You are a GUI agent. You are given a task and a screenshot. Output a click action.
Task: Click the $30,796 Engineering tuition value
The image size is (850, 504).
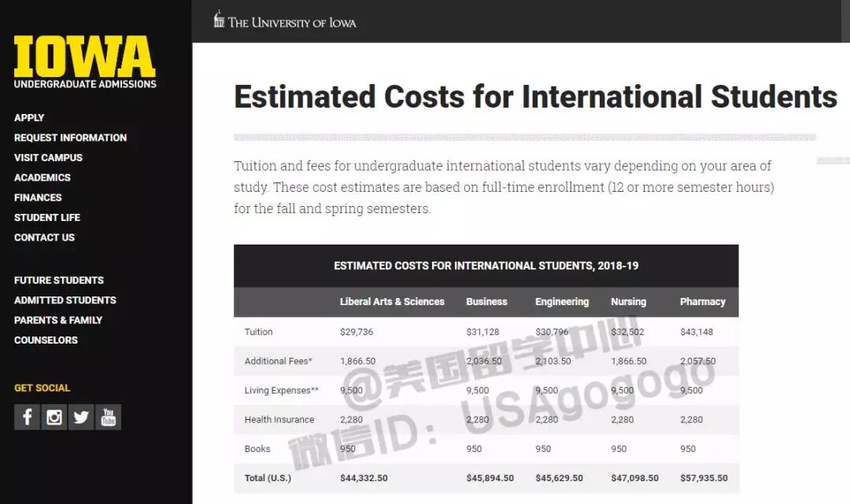[552, 332]
